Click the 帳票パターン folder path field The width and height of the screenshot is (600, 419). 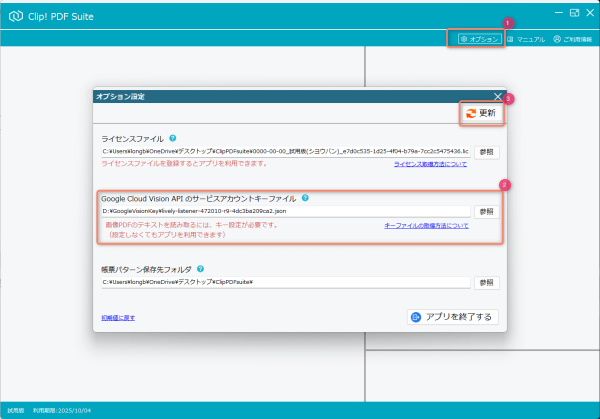tap(285, 283)
